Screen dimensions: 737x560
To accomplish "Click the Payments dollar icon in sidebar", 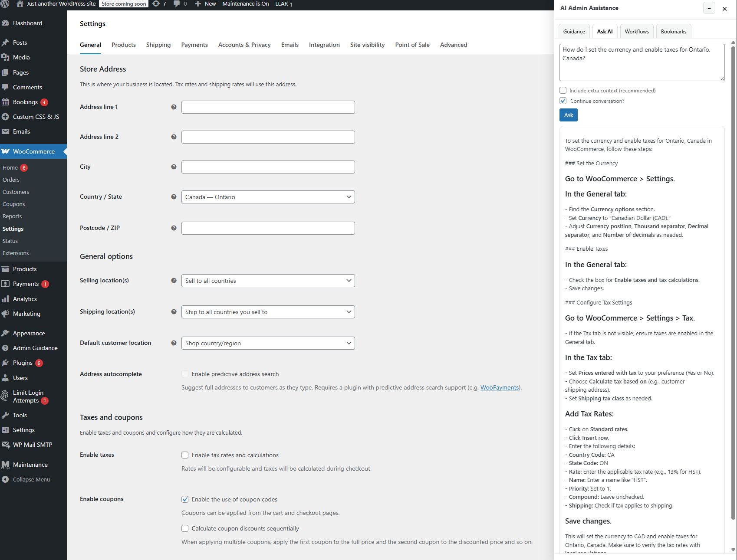I will pos(5,284).
